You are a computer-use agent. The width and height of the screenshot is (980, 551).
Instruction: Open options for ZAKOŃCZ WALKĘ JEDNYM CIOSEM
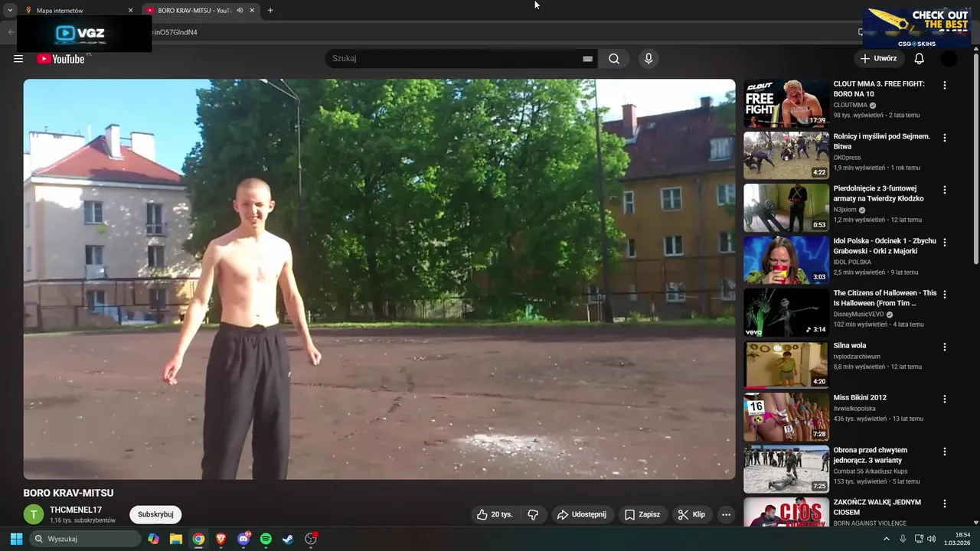[x=945, y=504]
